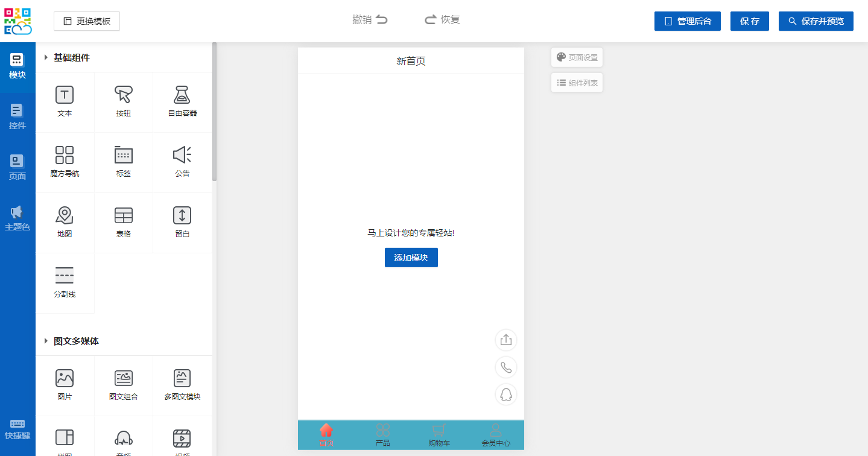Viewport: 868px width, 456px height.
Task: Collapse the 图文多媒体 section
Action: pos(46,341)
